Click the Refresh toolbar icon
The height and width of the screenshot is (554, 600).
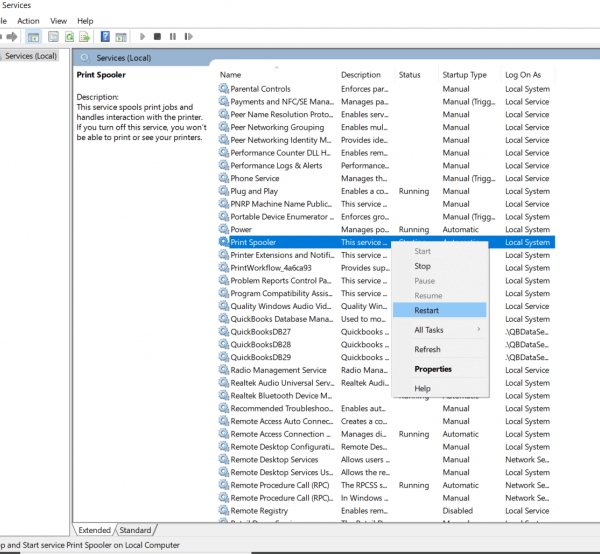[x=69, y=37]
